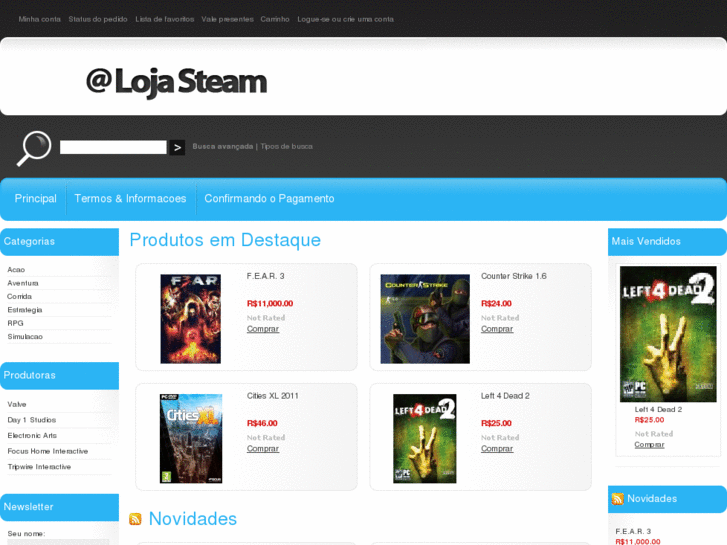Open Cities XL 2011 product title
Screen dimensions: 727x545
(x=273, y=396)
